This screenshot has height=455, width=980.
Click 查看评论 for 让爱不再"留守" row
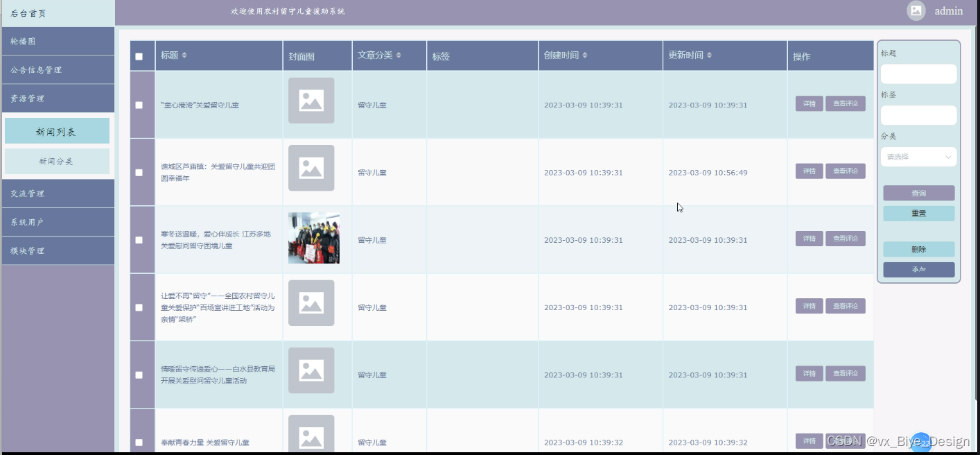coord(845,306)
